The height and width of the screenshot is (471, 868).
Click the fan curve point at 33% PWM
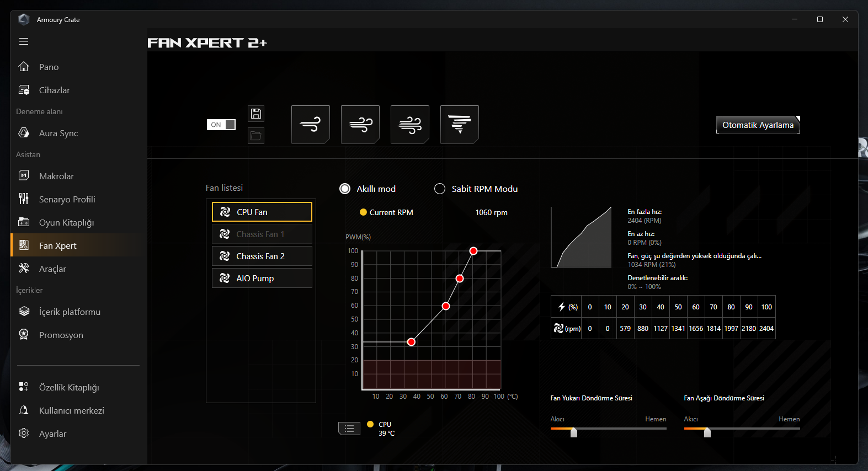point(411,342)
